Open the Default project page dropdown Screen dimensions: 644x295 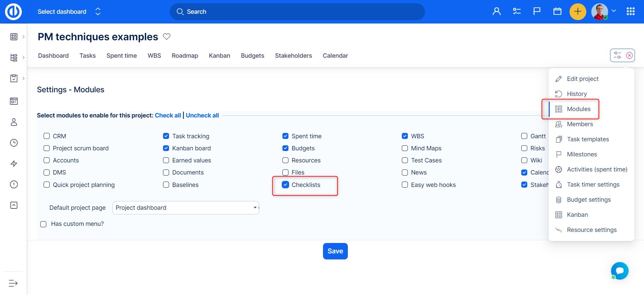(185, 208)
